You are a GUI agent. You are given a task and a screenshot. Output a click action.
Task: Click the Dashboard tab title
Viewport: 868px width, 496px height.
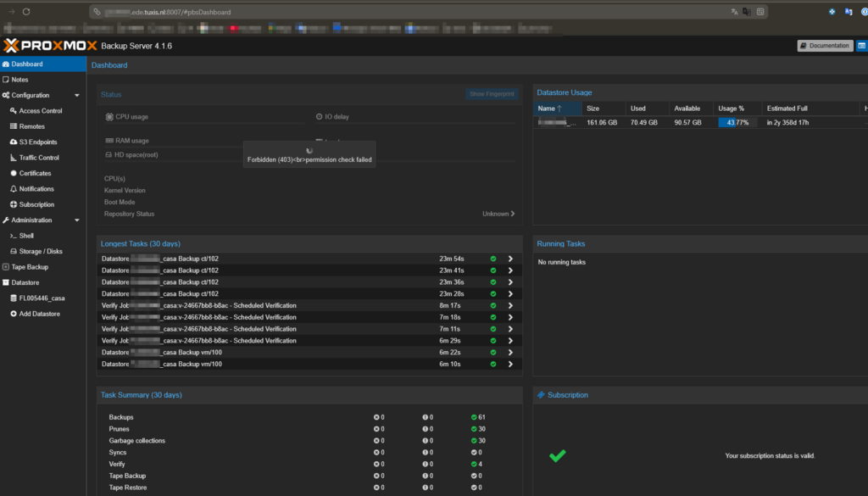[x=109, y=65]
